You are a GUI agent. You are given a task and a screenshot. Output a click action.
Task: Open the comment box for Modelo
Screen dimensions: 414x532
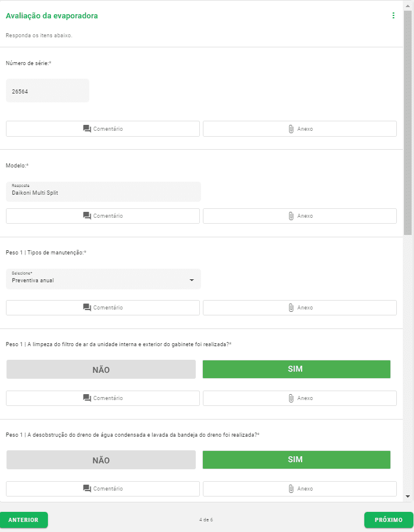tap(103, 216)
